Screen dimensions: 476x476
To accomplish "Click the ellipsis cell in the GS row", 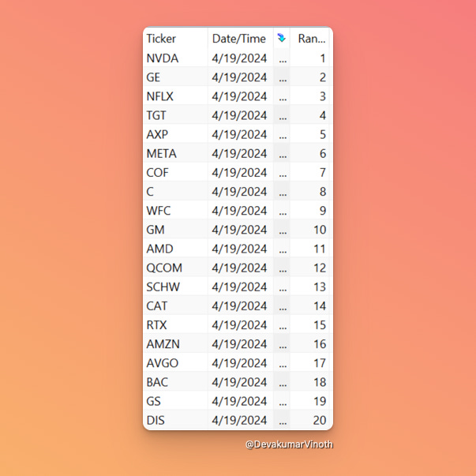I will (282, 401).
